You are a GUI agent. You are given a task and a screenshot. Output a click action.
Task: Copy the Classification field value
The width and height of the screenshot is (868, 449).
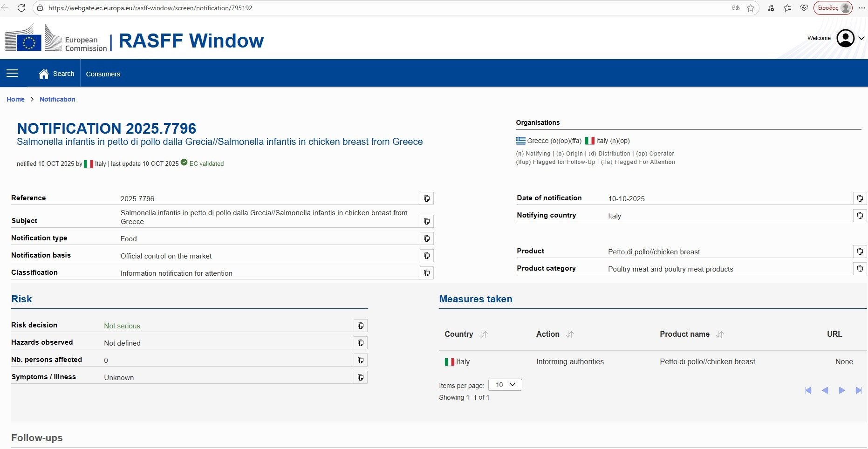coord(426,273)
